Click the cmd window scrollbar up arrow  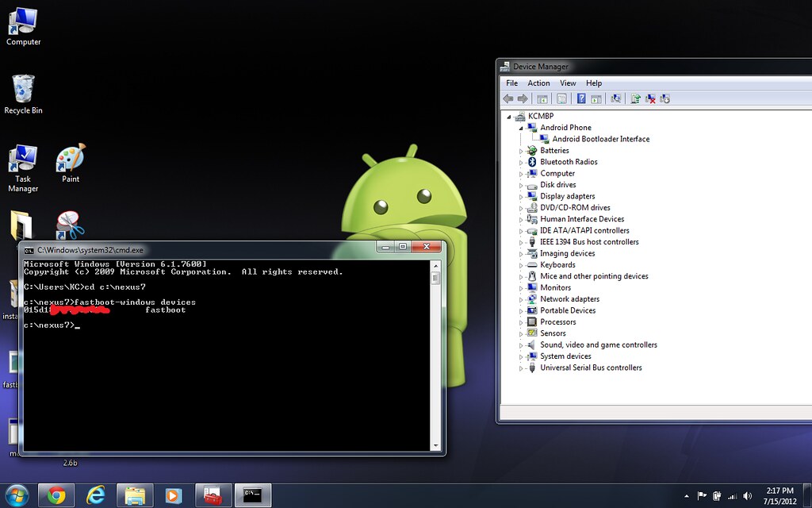point(435,265)
